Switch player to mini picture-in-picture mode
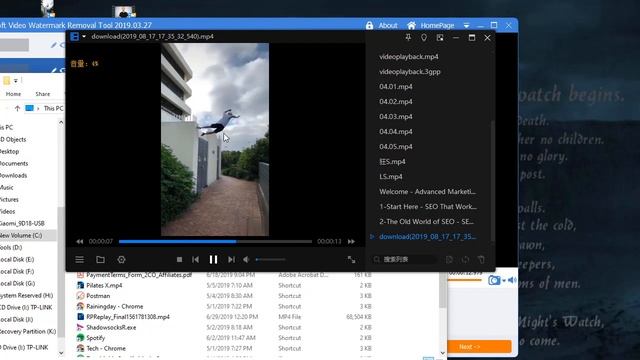The width and height of the screenshot is (640, 360). point(440,38)
